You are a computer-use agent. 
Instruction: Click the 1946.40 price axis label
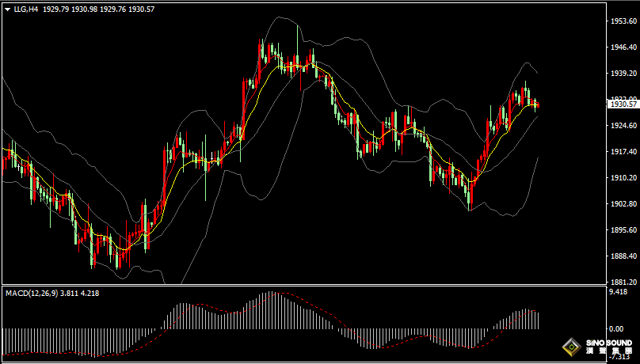(622, 47)
